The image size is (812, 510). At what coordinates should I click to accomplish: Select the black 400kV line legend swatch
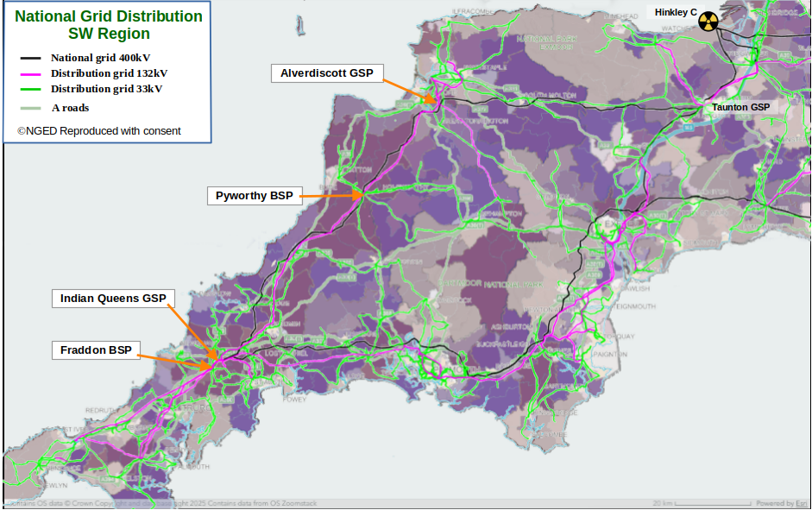[30, 59]
